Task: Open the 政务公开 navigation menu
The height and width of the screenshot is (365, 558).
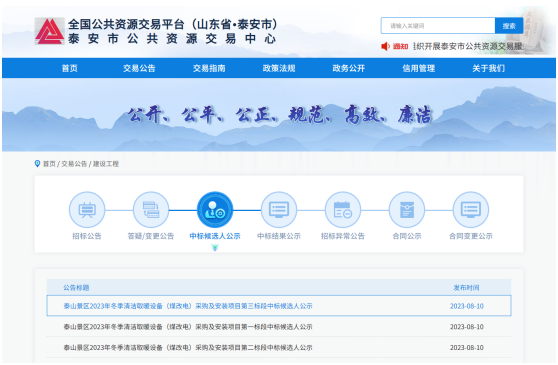Action: 348,68
